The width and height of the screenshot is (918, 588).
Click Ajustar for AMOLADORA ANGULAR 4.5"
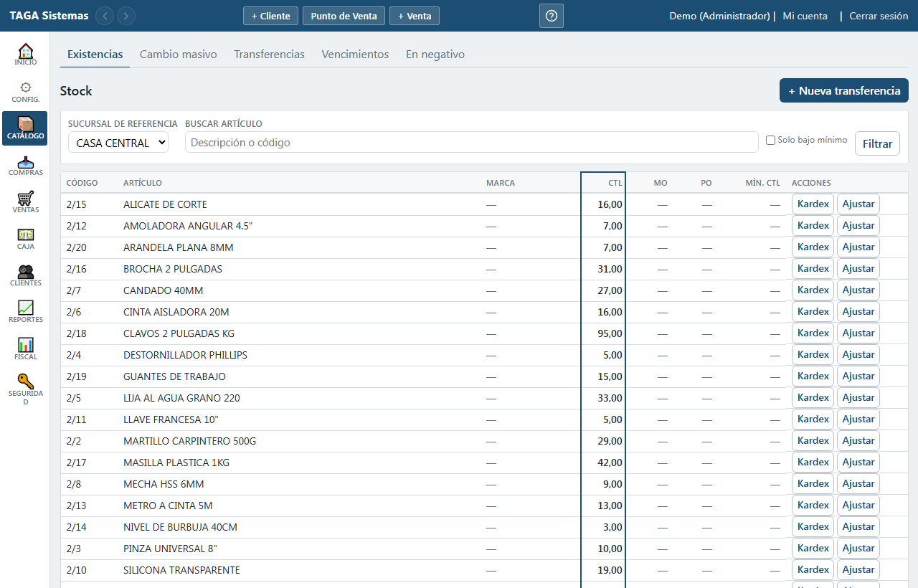[x=858, y=226]
